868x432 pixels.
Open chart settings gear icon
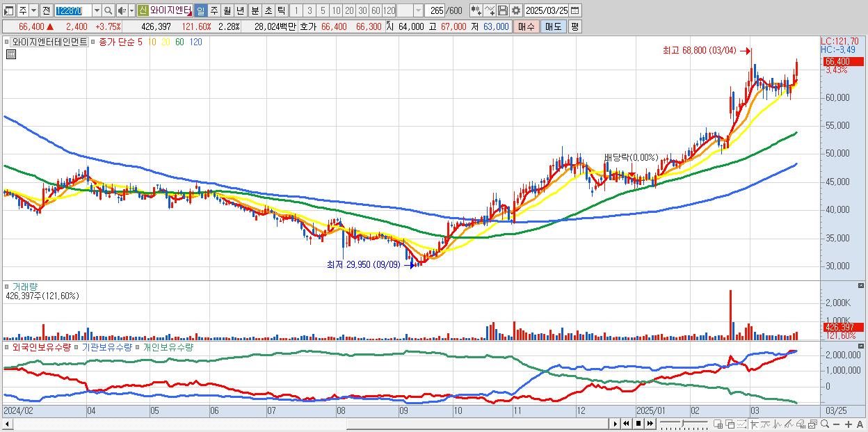click(x=515, y=10)
